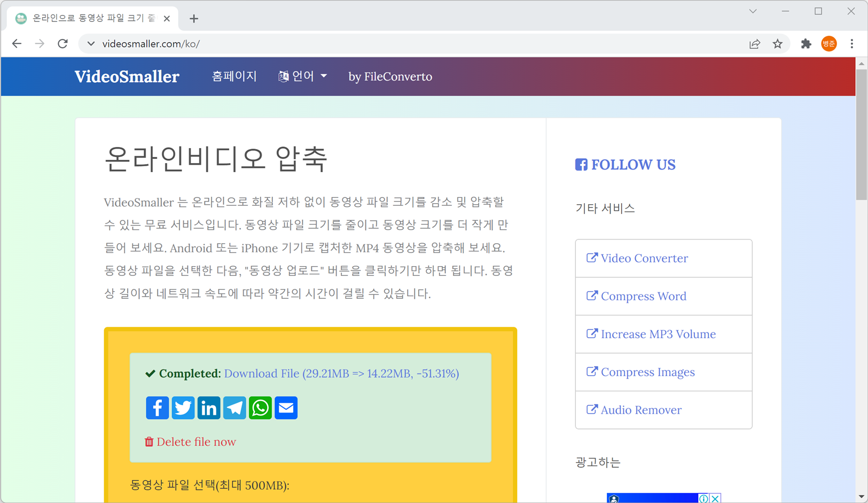Go to 홈페이지 in the navbar
868x503 pixels.
click(x=234, y=76)
